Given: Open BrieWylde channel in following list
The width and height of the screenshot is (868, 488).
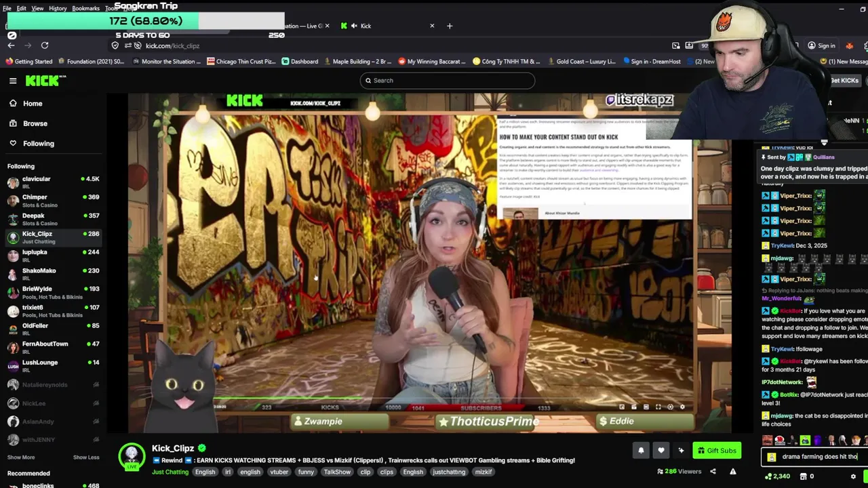Looking at the screenshot, I should 53,292.
